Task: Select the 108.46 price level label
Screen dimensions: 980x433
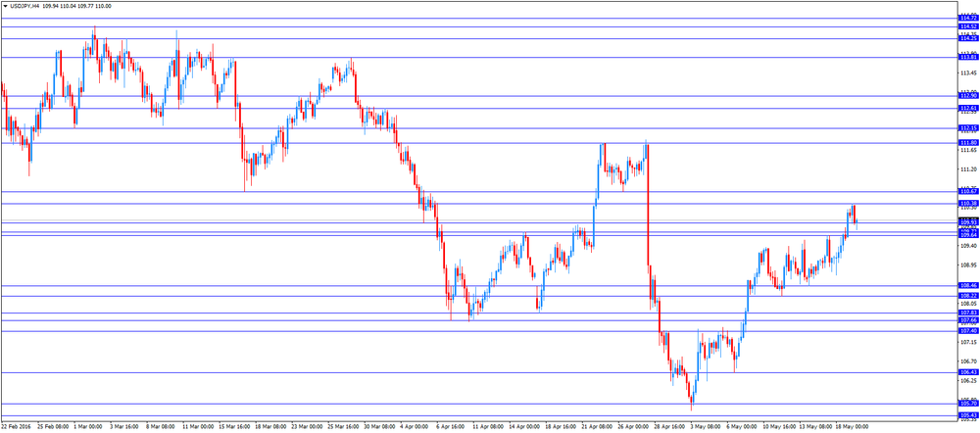Action: coord(968,285)
